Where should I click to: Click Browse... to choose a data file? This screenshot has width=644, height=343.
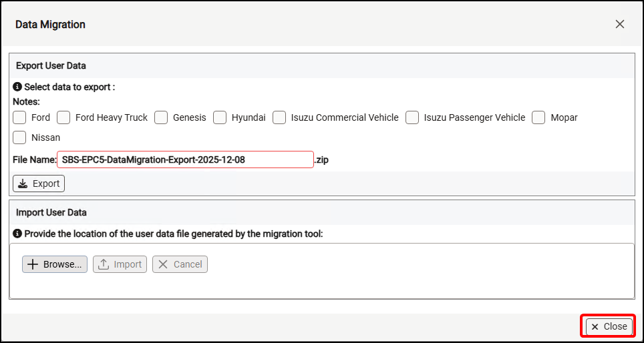55,264
